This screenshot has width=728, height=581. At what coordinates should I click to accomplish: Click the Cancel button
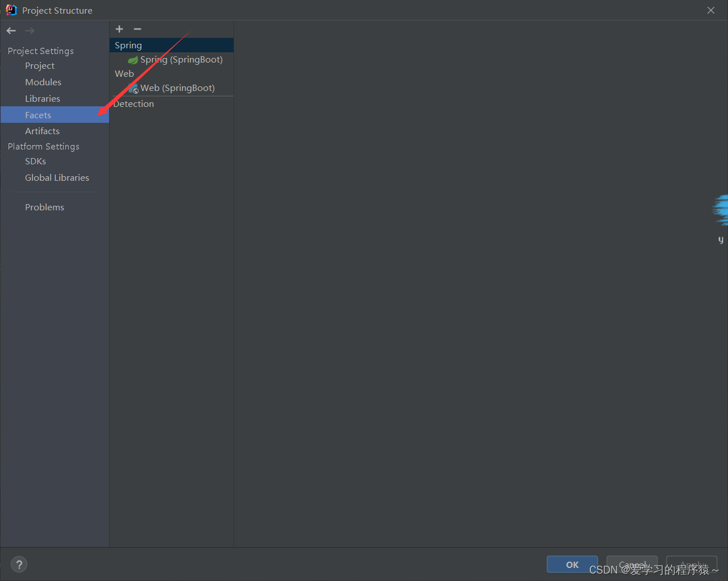click(632, 565)
